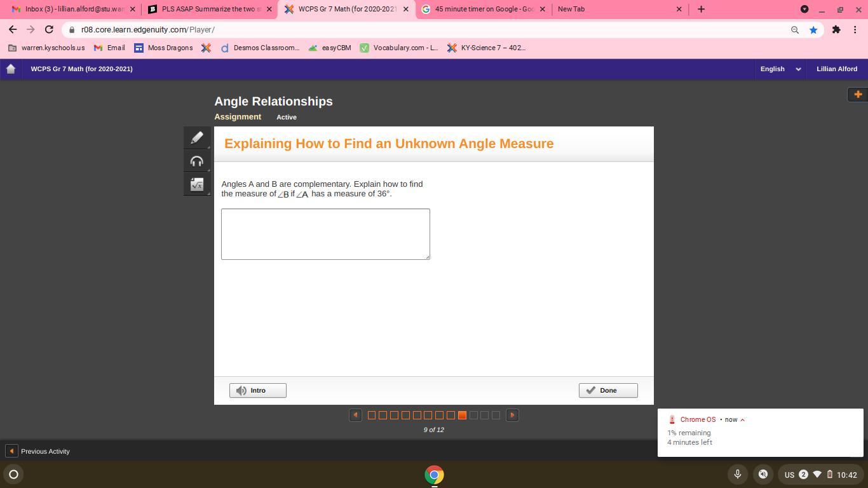
Task: Collapse the Chrome OS battery notification
Action: pyautogui.click(x=742, y=420)
